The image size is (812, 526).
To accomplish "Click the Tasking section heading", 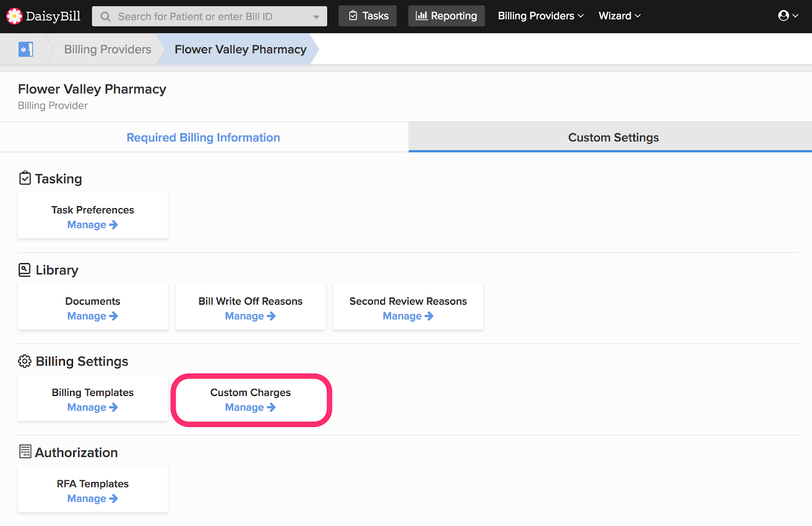I will tap(58, 179).
